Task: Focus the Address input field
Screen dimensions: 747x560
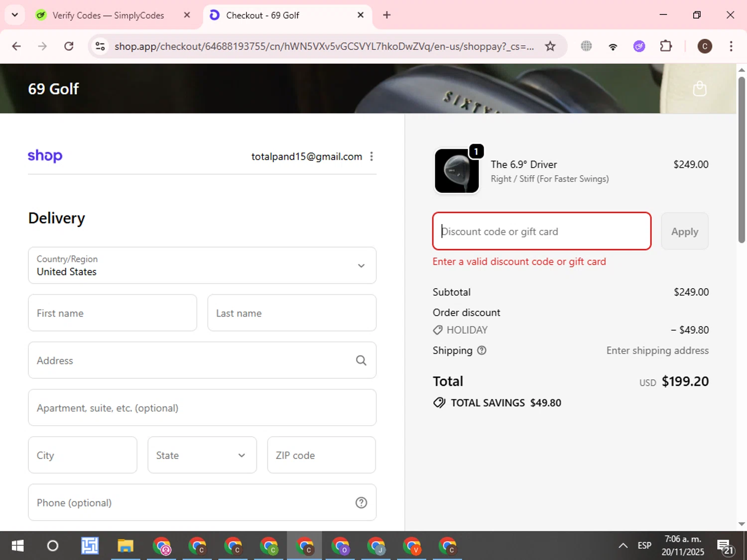Action: (x=202, y=360)
